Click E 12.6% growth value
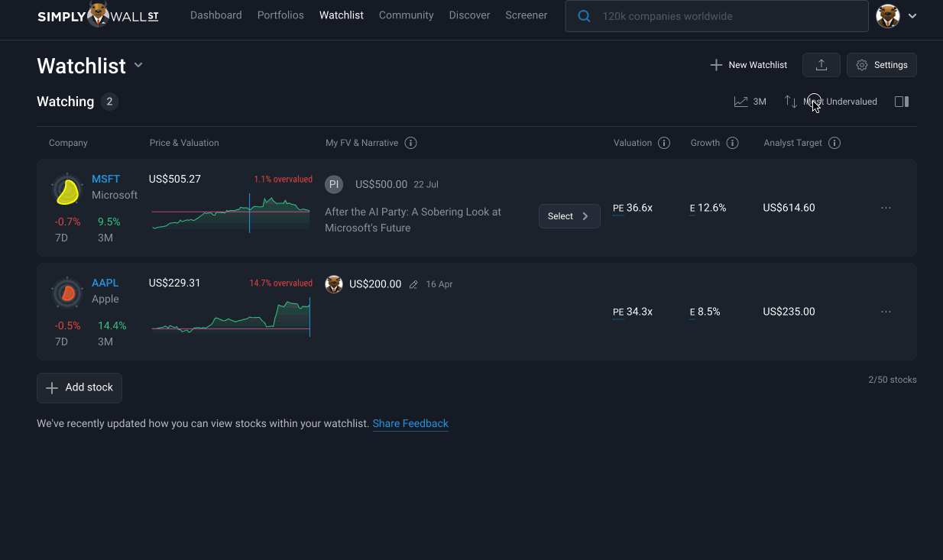Screen dimensions: 943x560 coord(708,208)
